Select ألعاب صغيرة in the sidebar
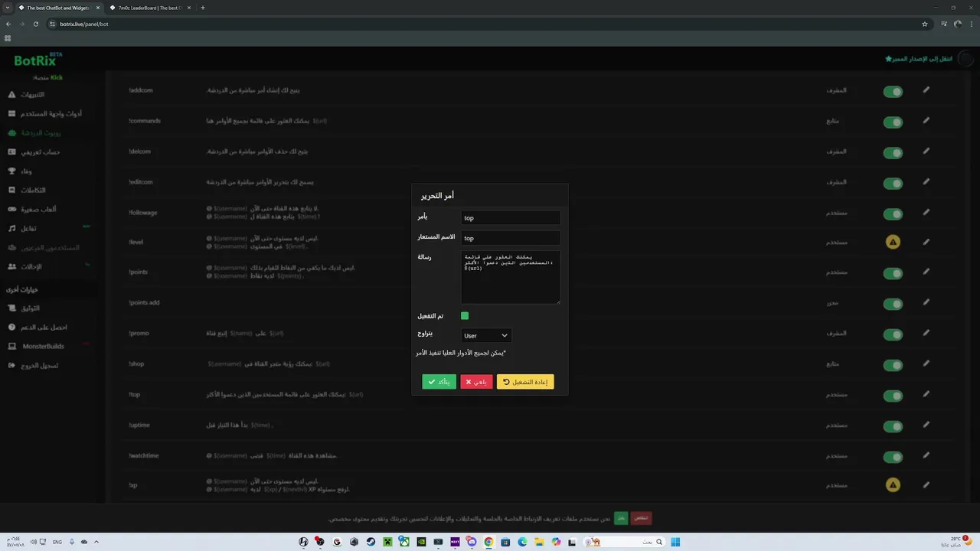The image size is (980, 551). click(32, 210)
